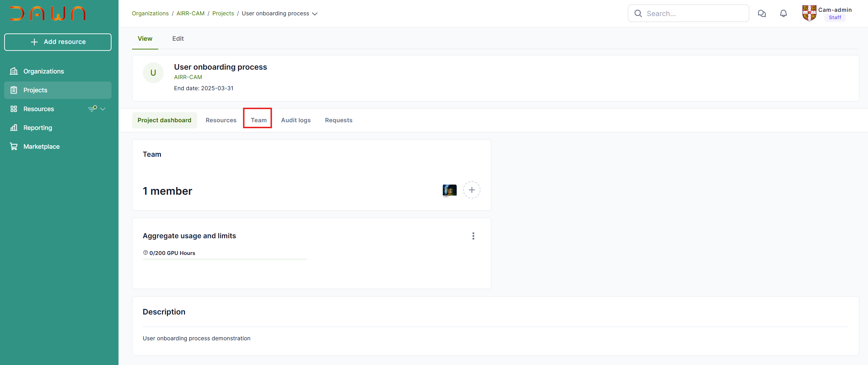
Task: Switch to the Edit tab
Action: tap(178, 39)
